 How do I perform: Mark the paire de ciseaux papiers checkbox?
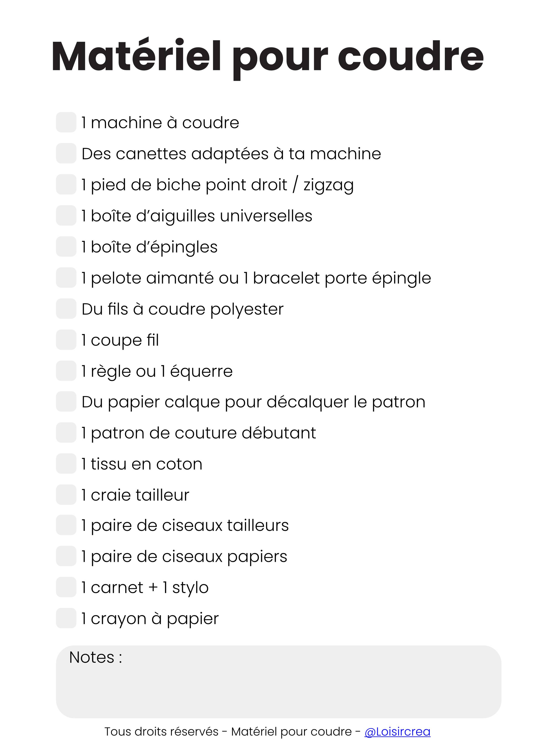pos(66,556)
